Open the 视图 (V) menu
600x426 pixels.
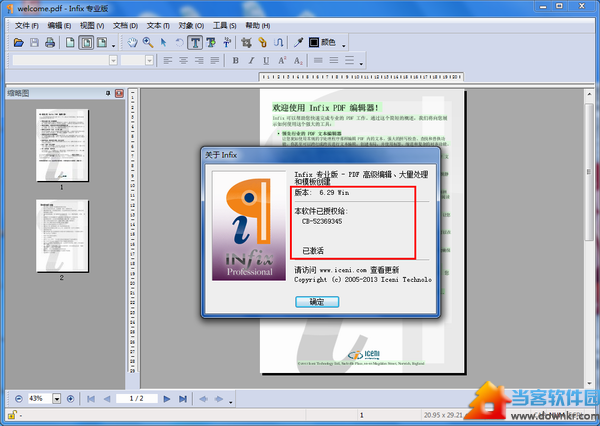click(92, 26)
